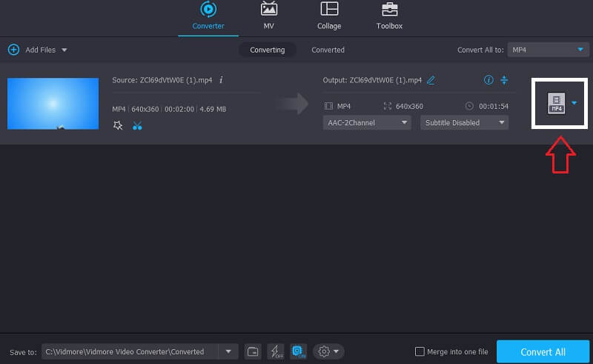Open the MP4 output format icon
The image size is (593, 364).
coord(556,103)
